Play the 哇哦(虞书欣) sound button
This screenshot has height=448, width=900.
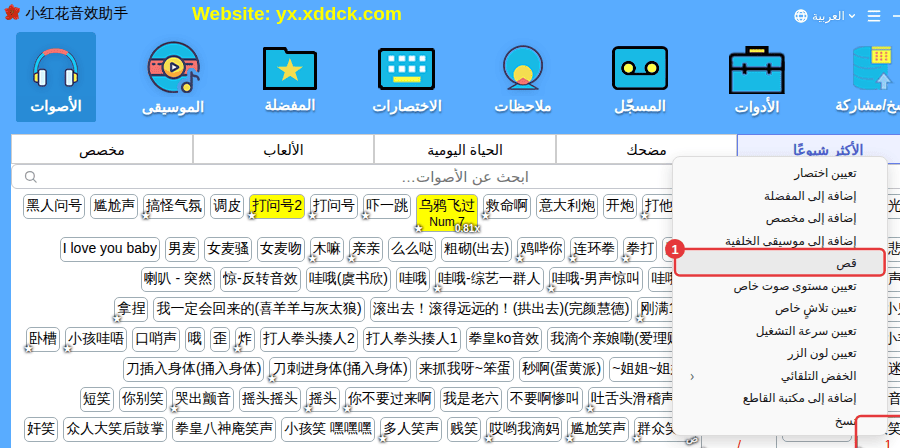pyautogui.click(x=348, y=279)
